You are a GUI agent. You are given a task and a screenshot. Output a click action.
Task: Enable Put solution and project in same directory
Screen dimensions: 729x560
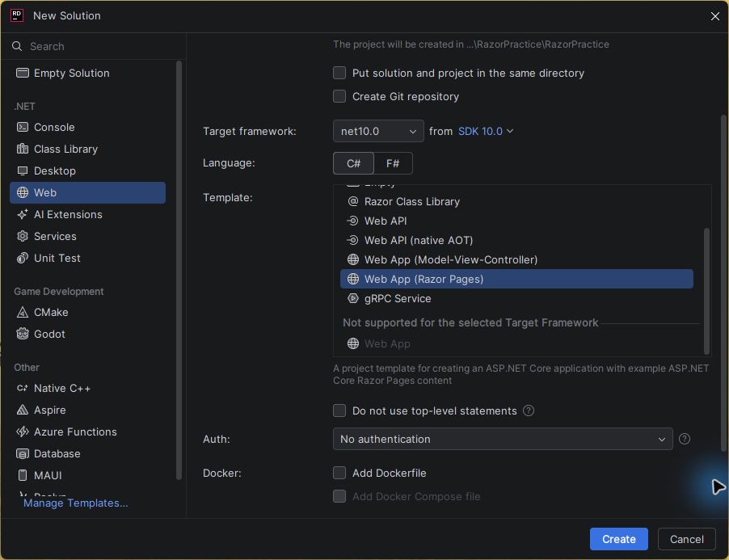pos(339,73)
